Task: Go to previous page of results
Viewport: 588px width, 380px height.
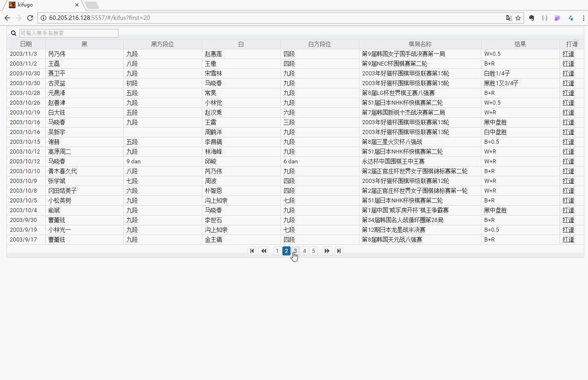Action: coord(264,251)
